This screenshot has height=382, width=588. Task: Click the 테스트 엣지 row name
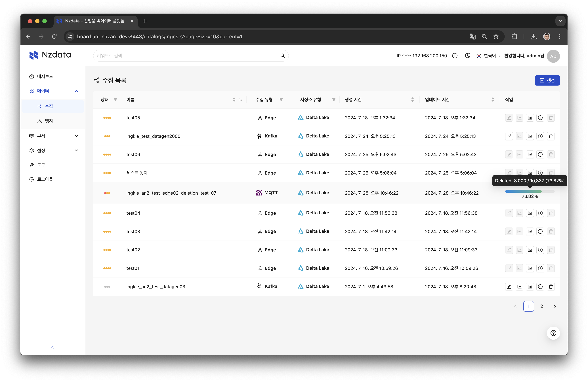(137, 173)
